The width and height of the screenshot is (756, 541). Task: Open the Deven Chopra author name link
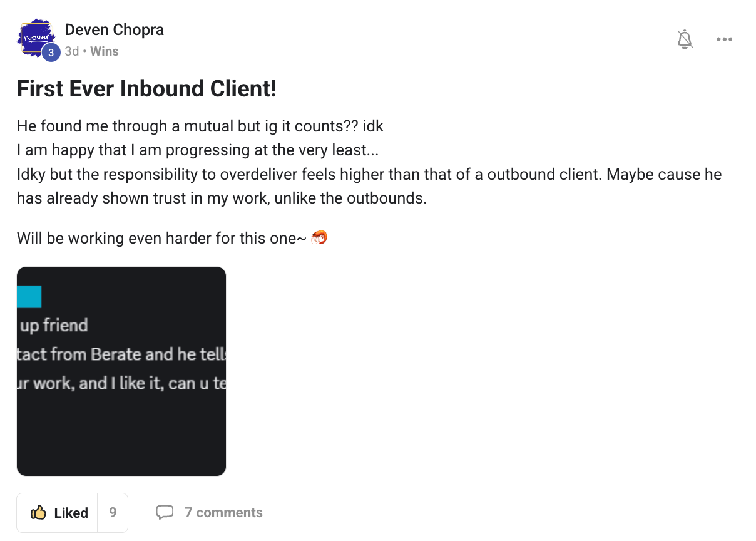(115, 29)
